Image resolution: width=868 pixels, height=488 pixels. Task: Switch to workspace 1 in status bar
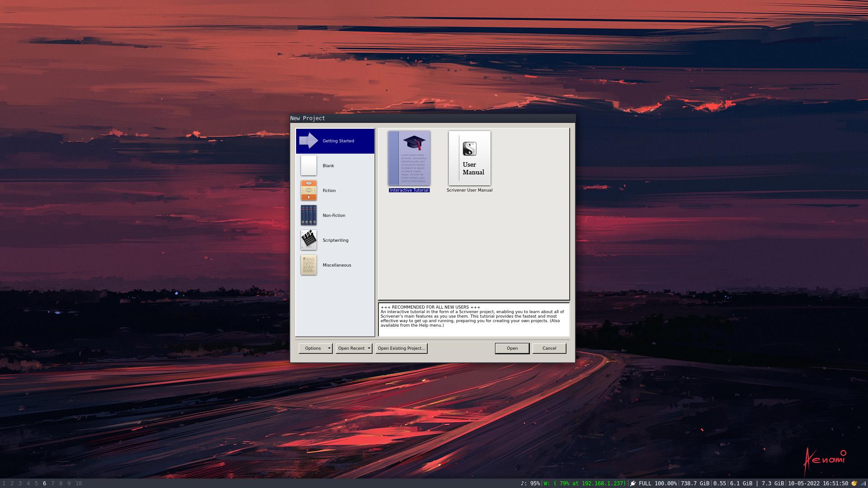[x=4, y=483]
